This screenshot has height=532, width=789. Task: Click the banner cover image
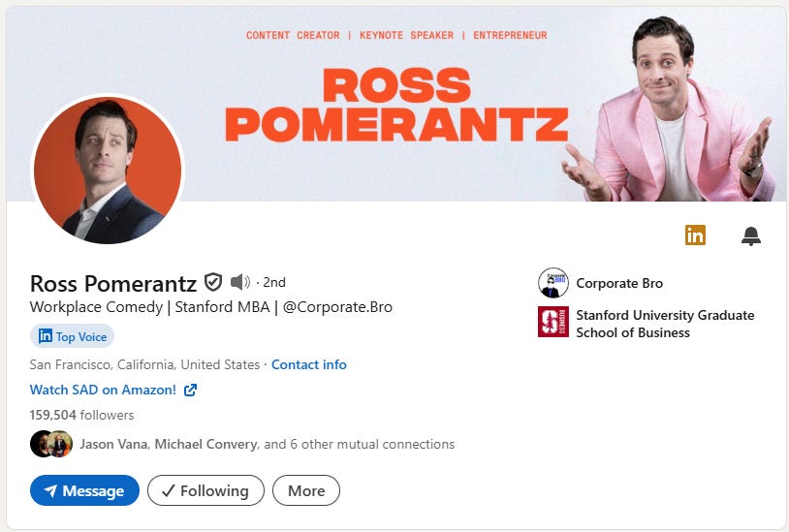396,104
